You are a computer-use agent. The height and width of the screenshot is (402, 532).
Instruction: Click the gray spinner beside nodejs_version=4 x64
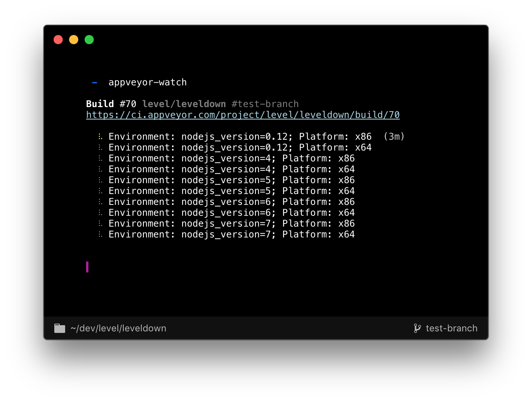click(100, 169)
